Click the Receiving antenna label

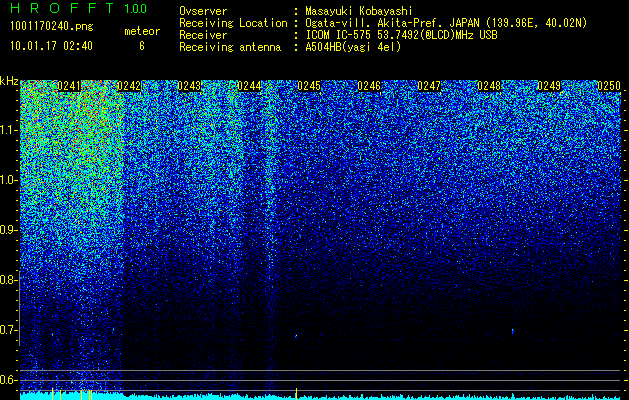(x=230, y=47)
